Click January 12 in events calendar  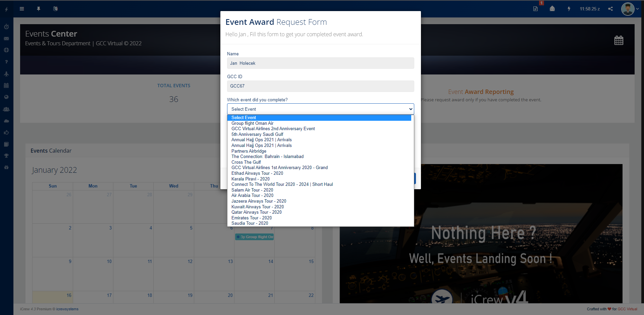(174, 274)
